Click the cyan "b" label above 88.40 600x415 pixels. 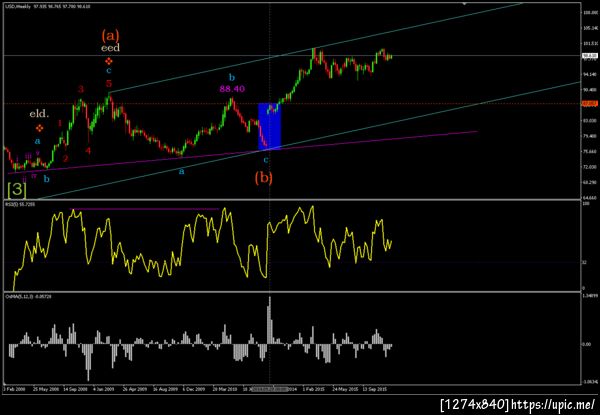[232, 78]
